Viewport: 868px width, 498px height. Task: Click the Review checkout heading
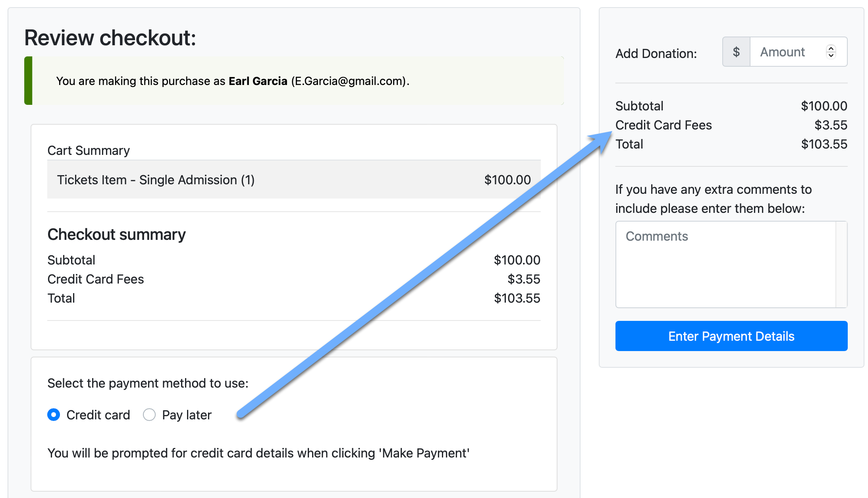pyautogui.click(x=110, y=38)
